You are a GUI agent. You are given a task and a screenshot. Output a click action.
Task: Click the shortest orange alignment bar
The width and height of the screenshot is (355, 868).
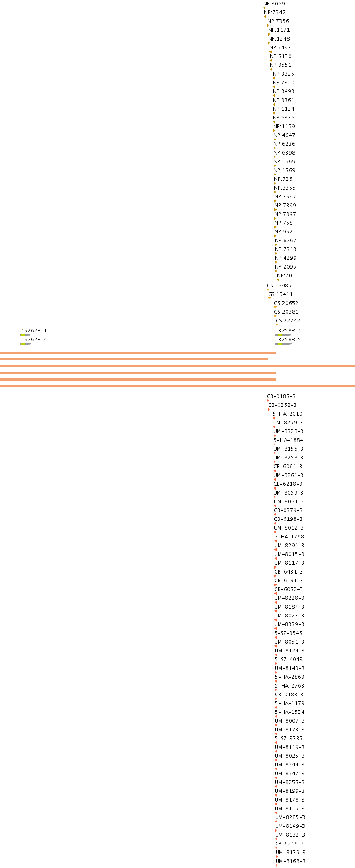134,359
